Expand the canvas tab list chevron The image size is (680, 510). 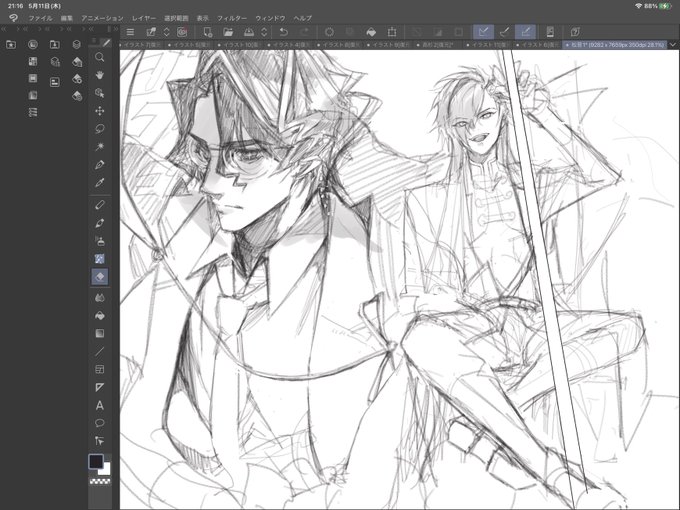(x=673, y=45)
